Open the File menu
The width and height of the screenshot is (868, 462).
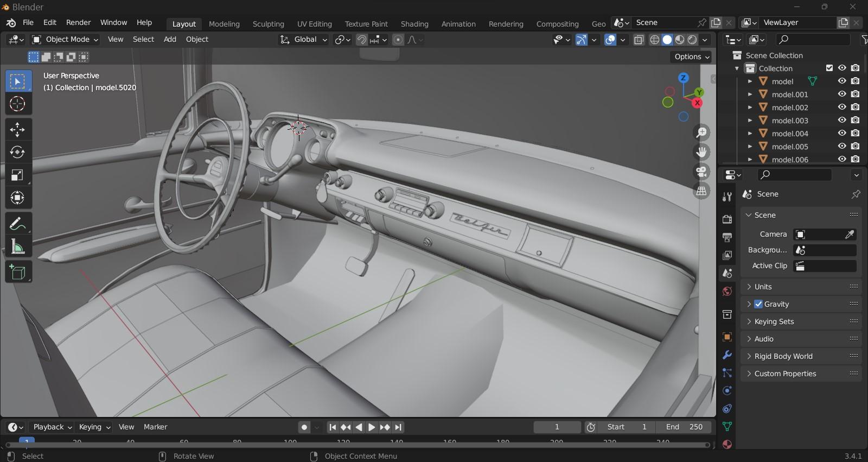point(28,23)
